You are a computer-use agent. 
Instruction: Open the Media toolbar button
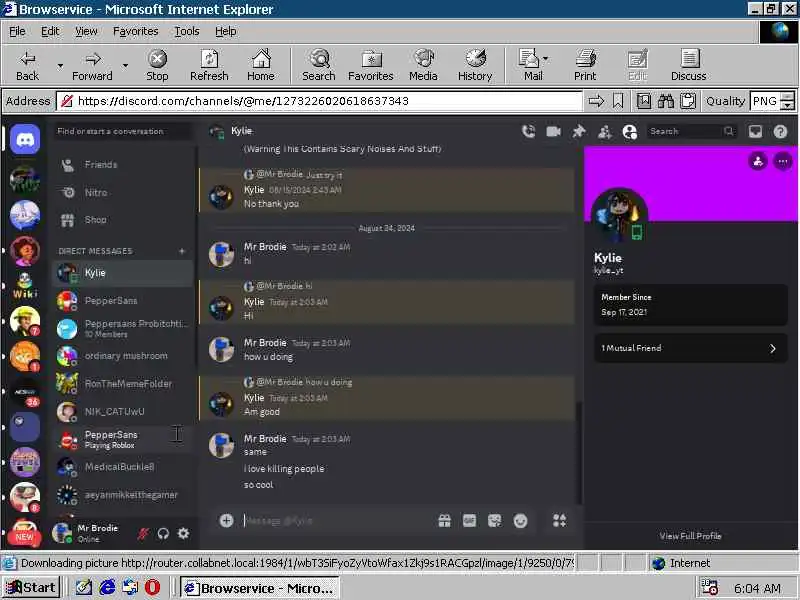point(423,65)
